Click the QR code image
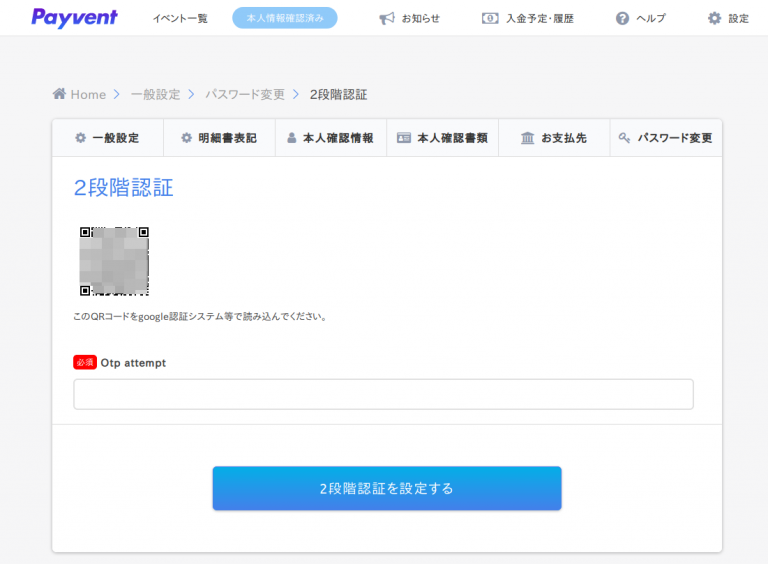 click(114, 261)
